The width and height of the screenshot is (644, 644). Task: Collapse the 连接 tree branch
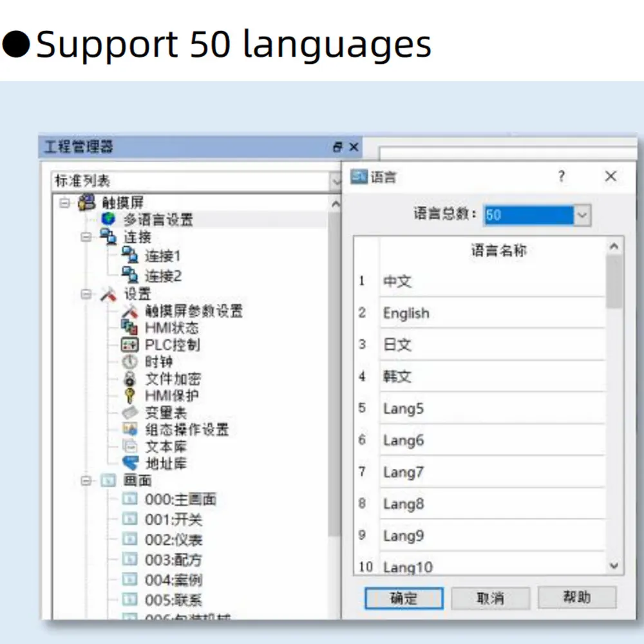(x=86, y=237)
